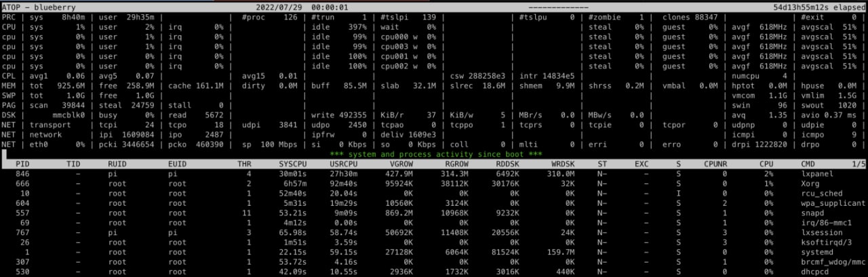This screenshot has width=868, height=277.
Task: Click the PID column header
Action: pos(22,164)
